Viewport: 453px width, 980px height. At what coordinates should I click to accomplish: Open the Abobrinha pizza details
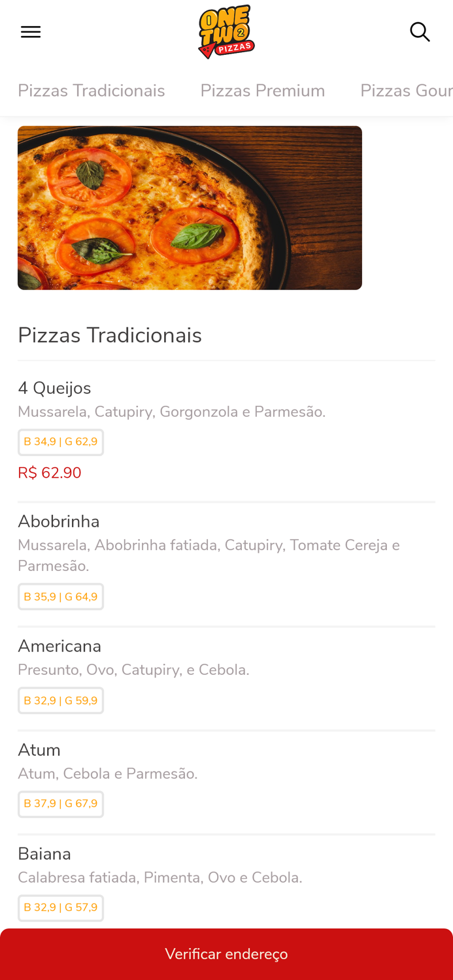click(59, 521)
